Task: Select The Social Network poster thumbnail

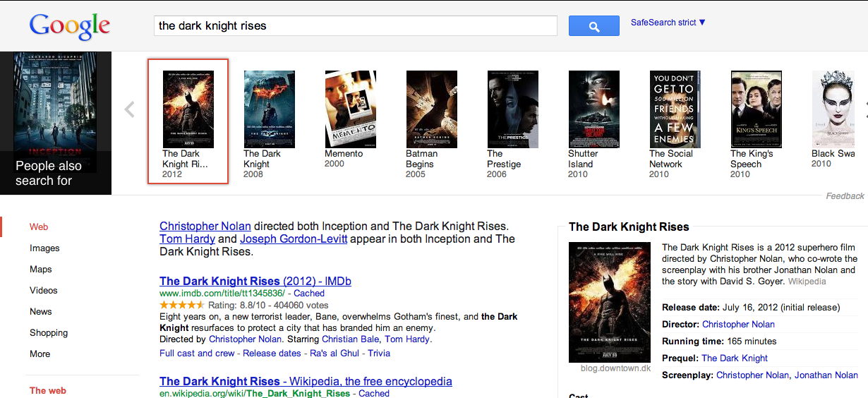Action: pos(675,109)
